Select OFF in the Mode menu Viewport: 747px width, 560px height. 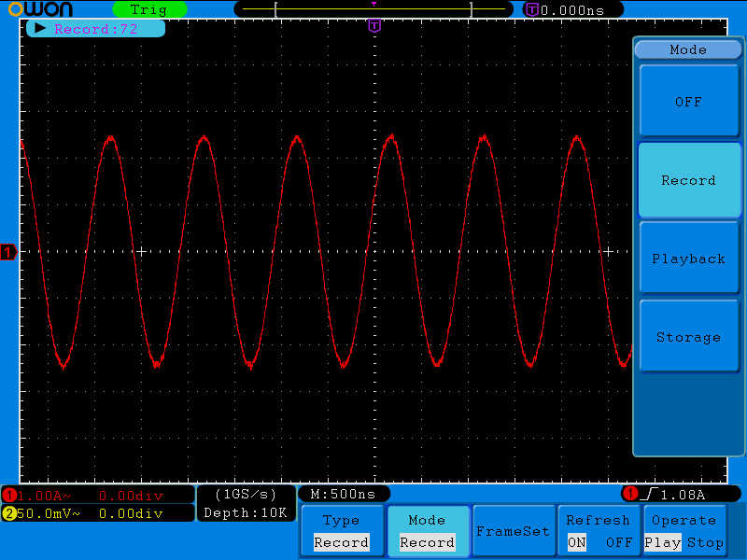point(688,102)
